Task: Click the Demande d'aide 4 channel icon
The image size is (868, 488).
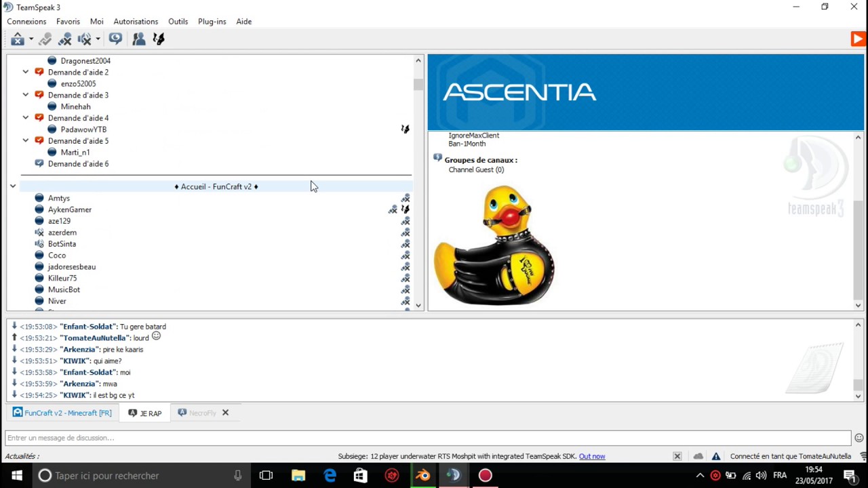Action: [x=39, y=118]
